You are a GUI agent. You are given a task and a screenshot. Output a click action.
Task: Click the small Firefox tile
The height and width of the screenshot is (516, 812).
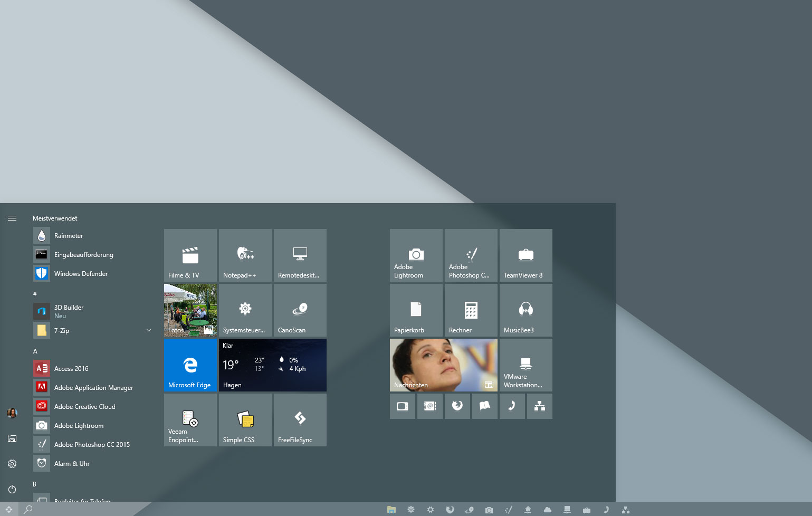click(x=457, y=406)
